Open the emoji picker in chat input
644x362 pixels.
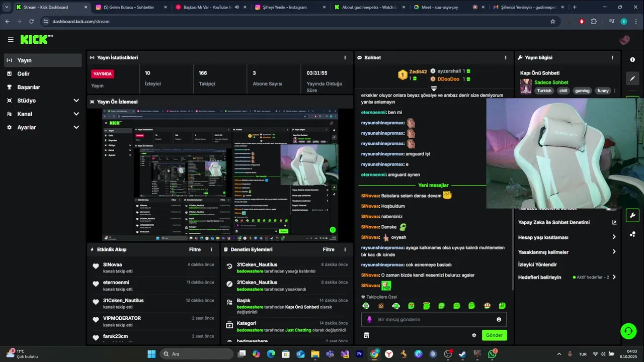[x=499, y=319]
